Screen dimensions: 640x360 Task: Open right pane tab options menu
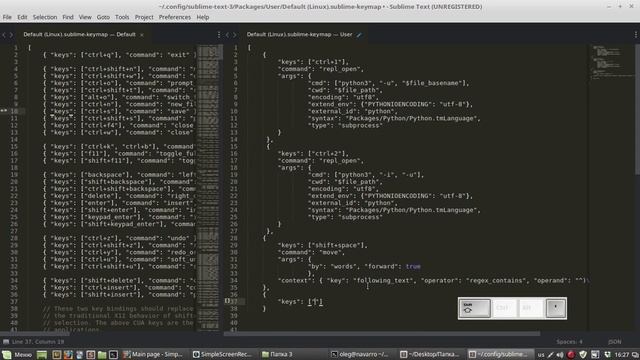[636, 35]
